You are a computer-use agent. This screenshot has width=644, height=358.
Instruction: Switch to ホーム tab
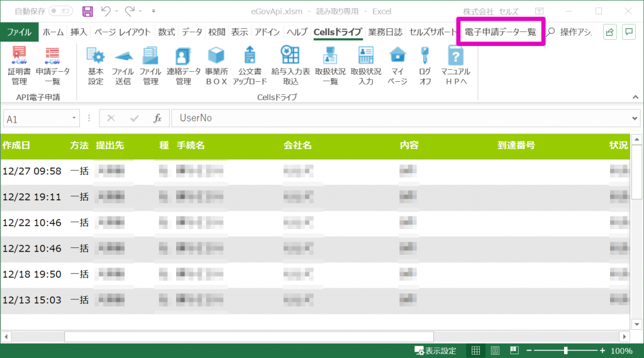point(53,32)
